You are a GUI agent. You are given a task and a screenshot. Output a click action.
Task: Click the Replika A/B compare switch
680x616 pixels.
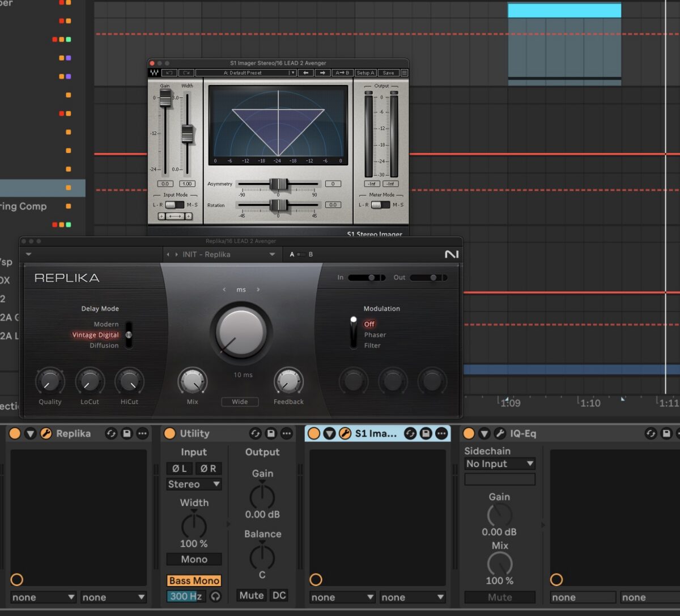(x=301, y=254)
